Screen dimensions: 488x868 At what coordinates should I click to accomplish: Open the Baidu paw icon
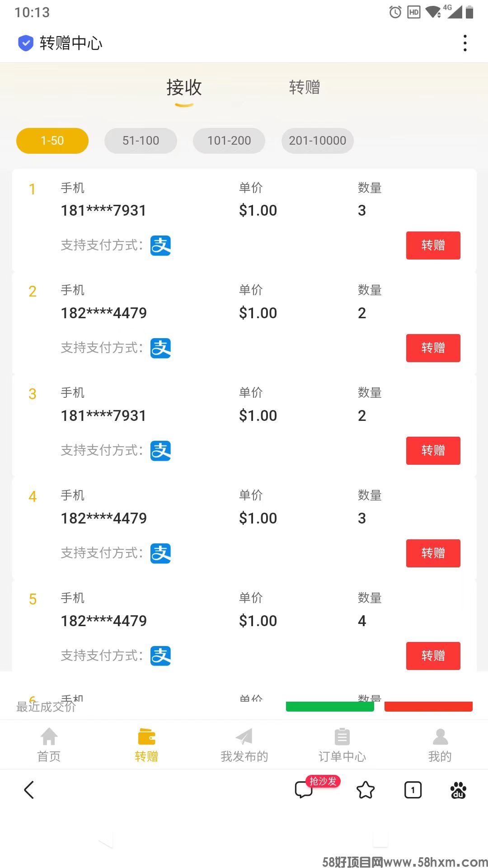click(458, 790)
